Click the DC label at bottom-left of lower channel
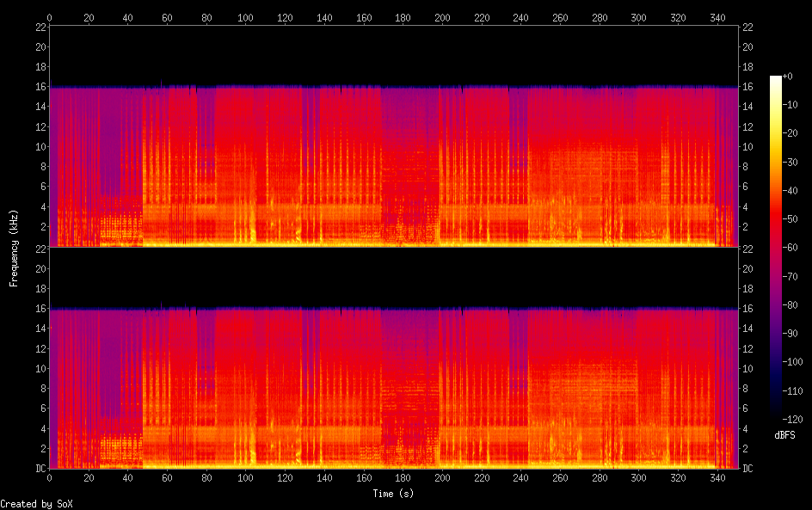 pos(40,469)
